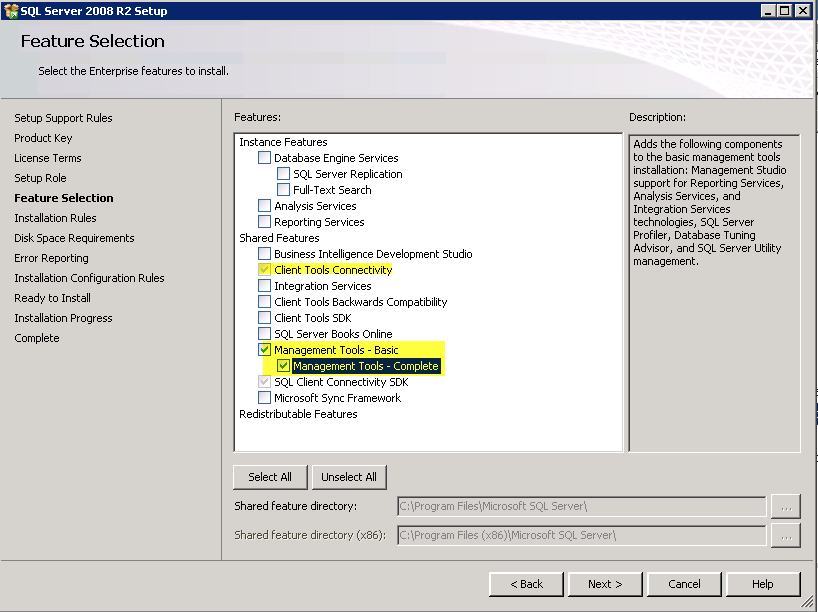This screenshot has height=612, width=818.
Task: Tick the Full-Text Search checkbox
Action: click(x=283, y=189)
